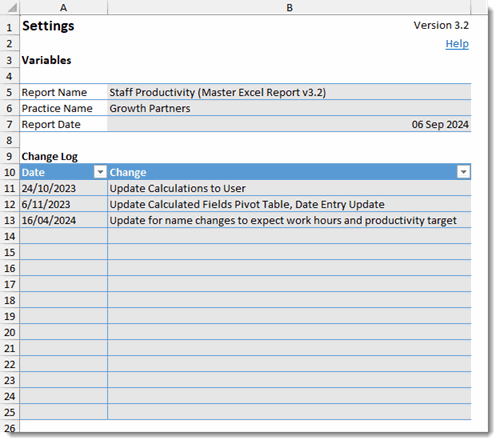Select row 10 header

click(9, 172)
